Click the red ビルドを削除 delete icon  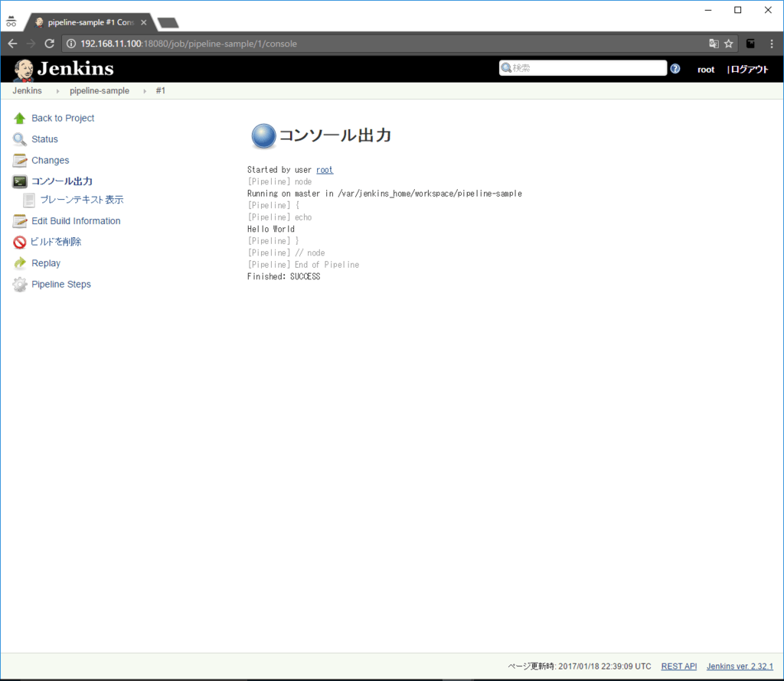(x=19, y=243)
